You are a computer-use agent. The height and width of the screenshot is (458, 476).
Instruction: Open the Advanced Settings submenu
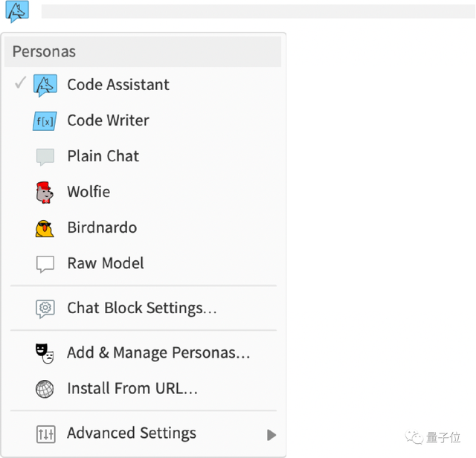(132, 433)
